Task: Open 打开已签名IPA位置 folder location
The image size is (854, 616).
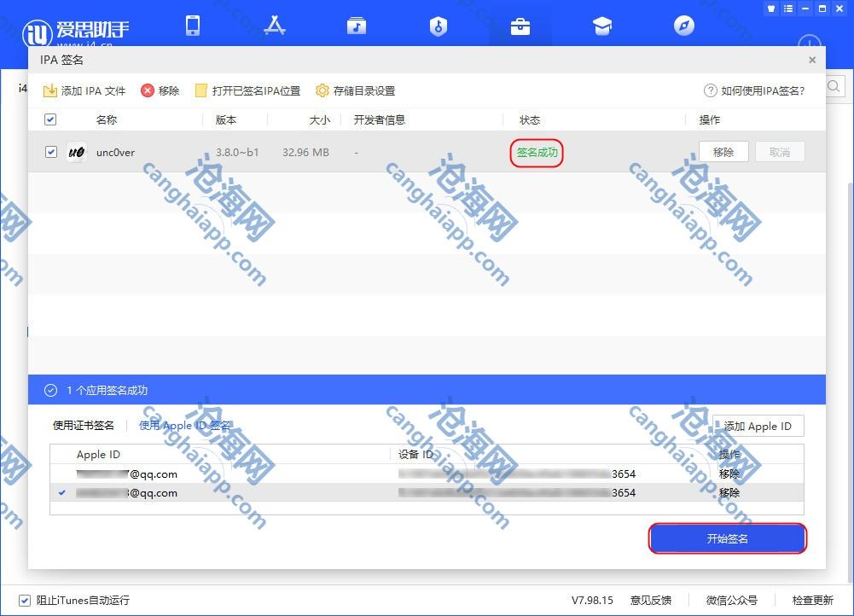Action: tap(247, 90)
